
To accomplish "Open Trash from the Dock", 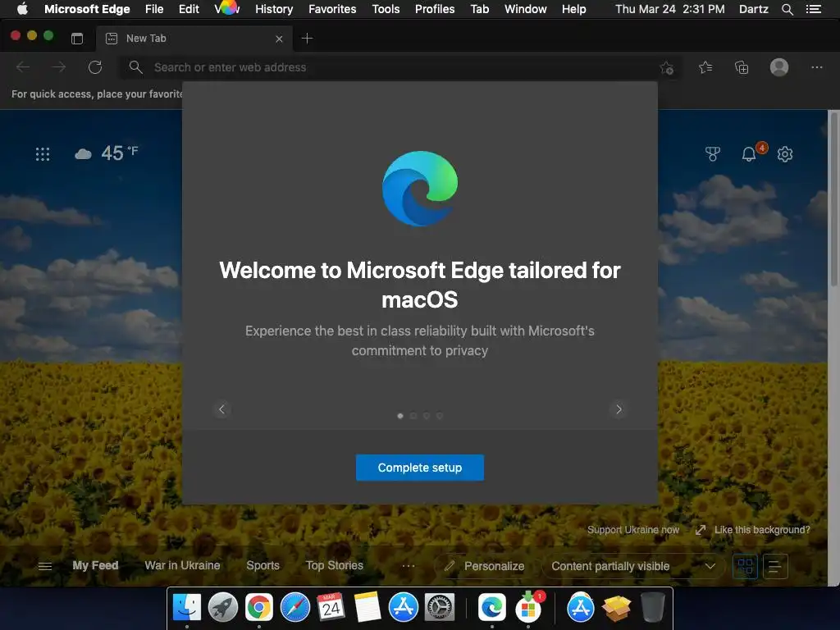I will click(x=652, y=607).
